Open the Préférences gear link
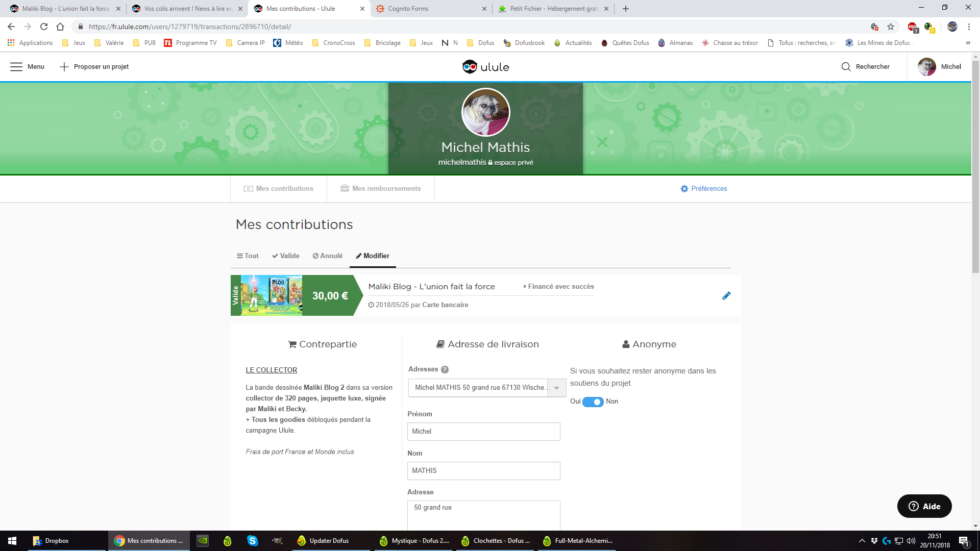This screenshot has width=980, height=551. pos(703,189)
